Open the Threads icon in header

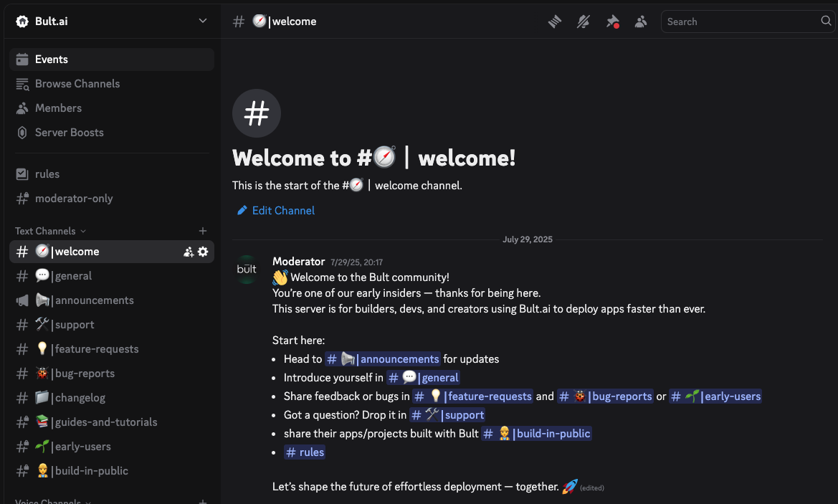point(555,22)
